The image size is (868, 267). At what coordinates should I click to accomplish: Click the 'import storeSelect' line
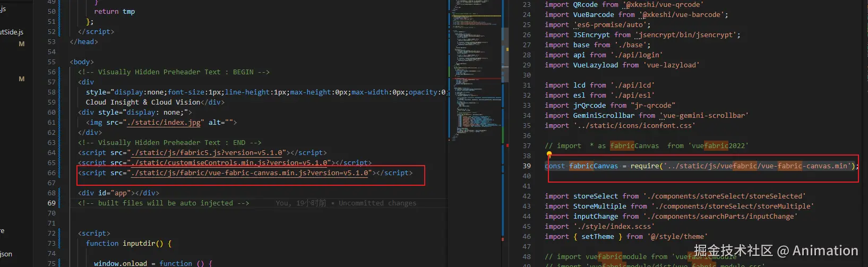point(675,196)
